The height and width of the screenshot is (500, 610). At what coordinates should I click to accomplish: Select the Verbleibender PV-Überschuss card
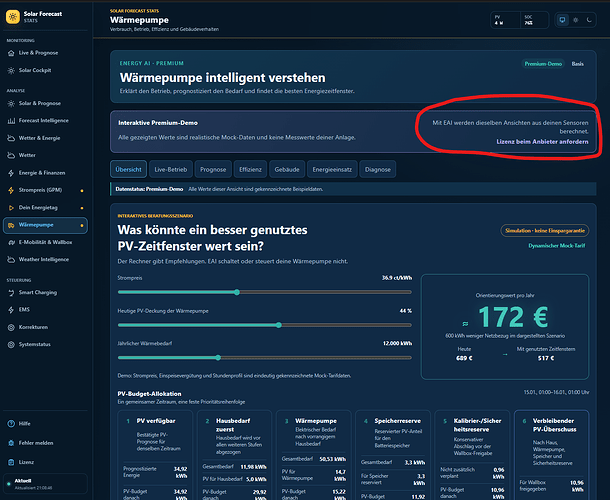(551, 455)
